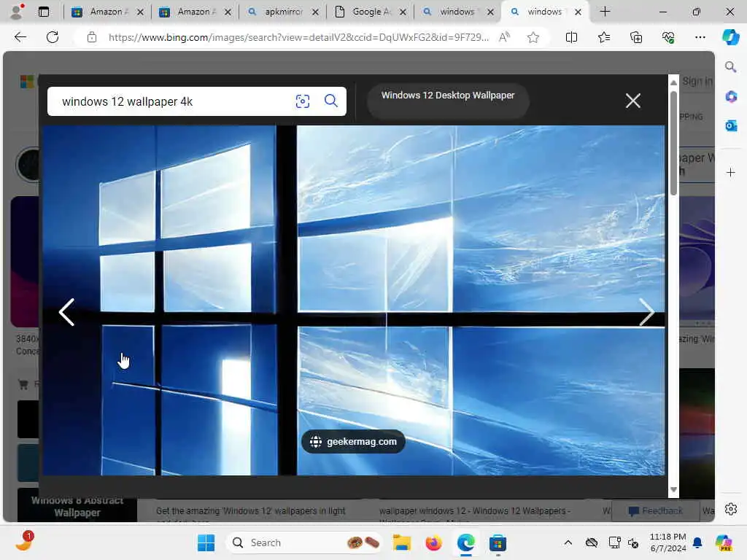
Task: Show the next image
Action: pos(646,312)
